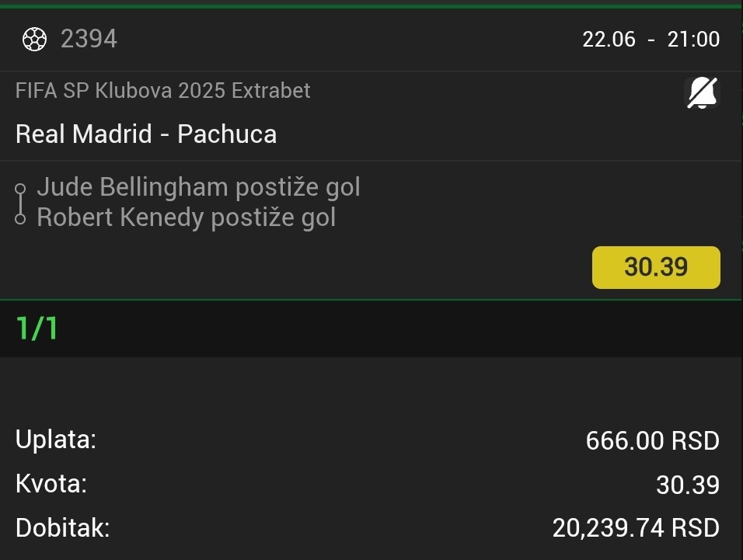Click the Uplata label
This screenshot has width=743, height=560.
pyautogui.click(x=56, y=440)
